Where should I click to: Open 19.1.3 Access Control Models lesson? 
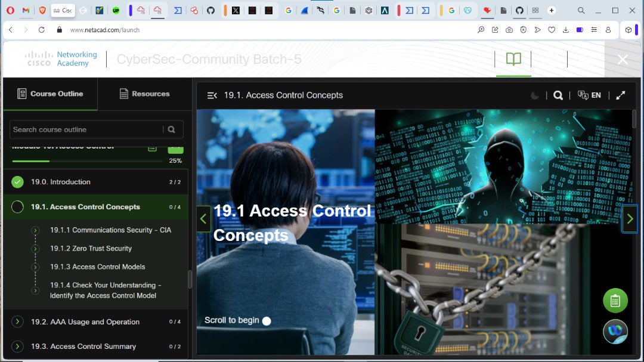tap(97, 267)
